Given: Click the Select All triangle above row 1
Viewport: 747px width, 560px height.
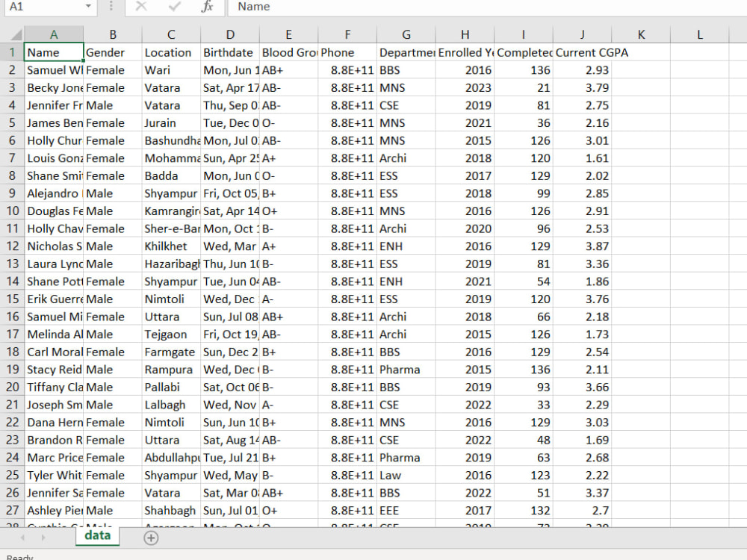Looking at the screenshot, I should pyautogui.click(x=15, y=34).
